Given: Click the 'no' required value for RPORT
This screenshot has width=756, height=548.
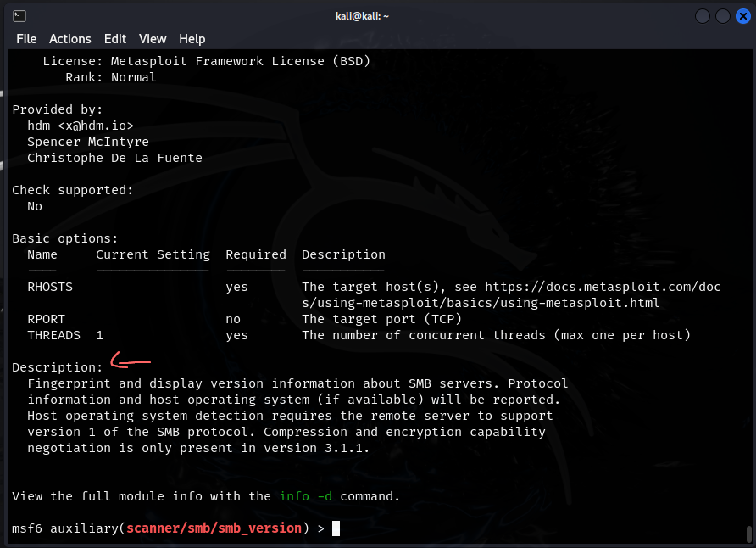Looking at the screenshot, I should point(233,319).
